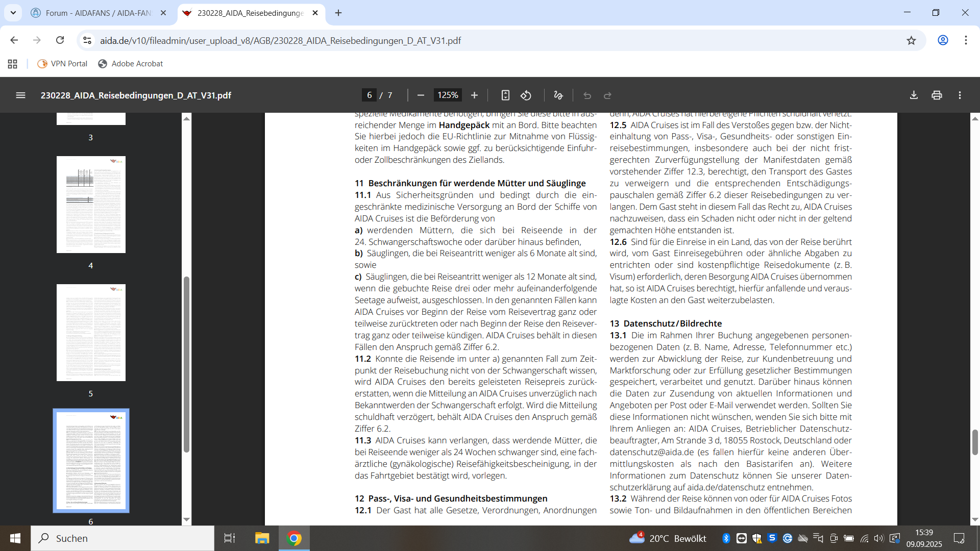Open the Adobe Acrobat bookmark
Screen dimensions: 980x551
click(x=131, y=64)
